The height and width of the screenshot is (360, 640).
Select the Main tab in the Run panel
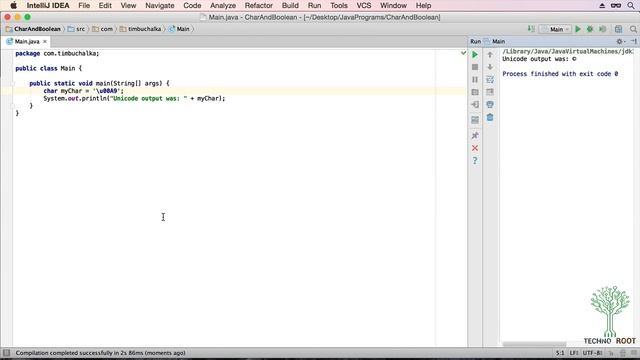pyautogui.click(x=495, y=41)
